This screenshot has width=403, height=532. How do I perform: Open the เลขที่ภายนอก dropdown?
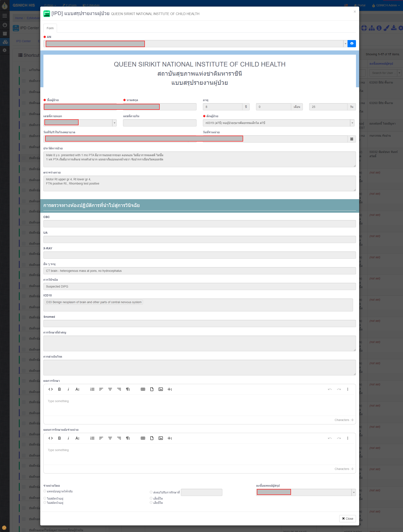[114, 123]
